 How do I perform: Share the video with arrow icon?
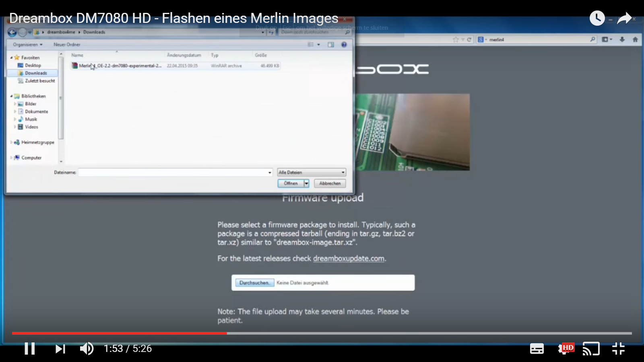tap(624, 18)
